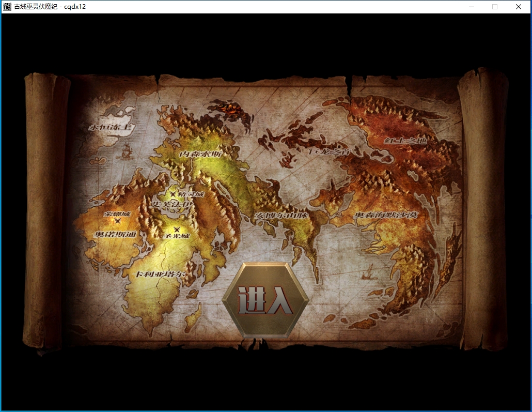This screenshot has width=532, height=412.
Task: Click the 内森索斯 region label
Action: pos(200,154)
